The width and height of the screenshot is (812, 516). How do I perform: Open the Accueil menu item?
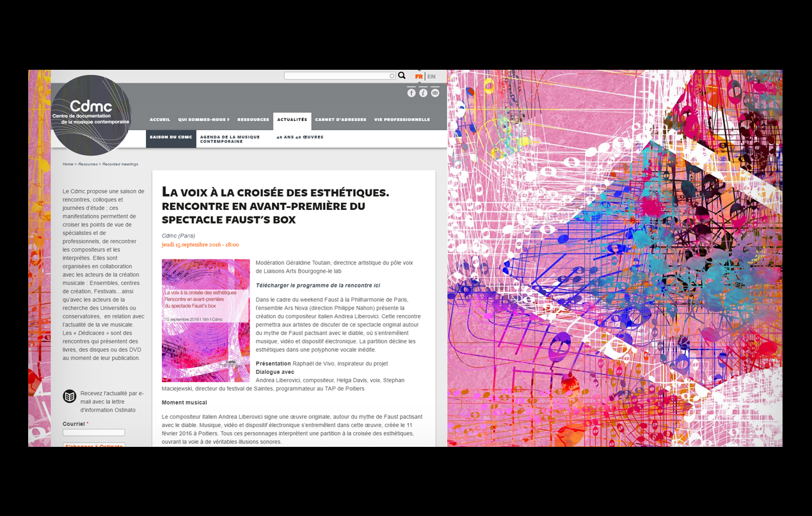160,120
